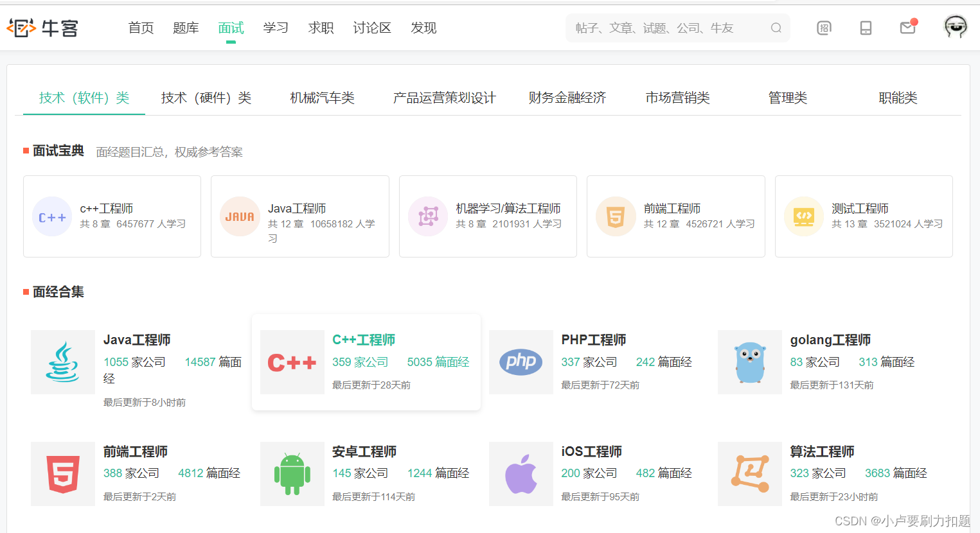This screenshot has height=533, width=980.
Task: Select 面试 in the top navigation
Action: (x=231, y=28)
